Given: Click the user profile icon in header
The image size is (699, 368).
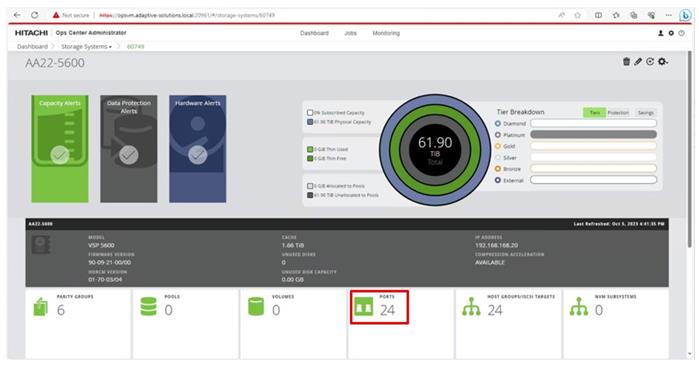Looking at the screenshot, I should pyautogui.click(x=661, y=33).
